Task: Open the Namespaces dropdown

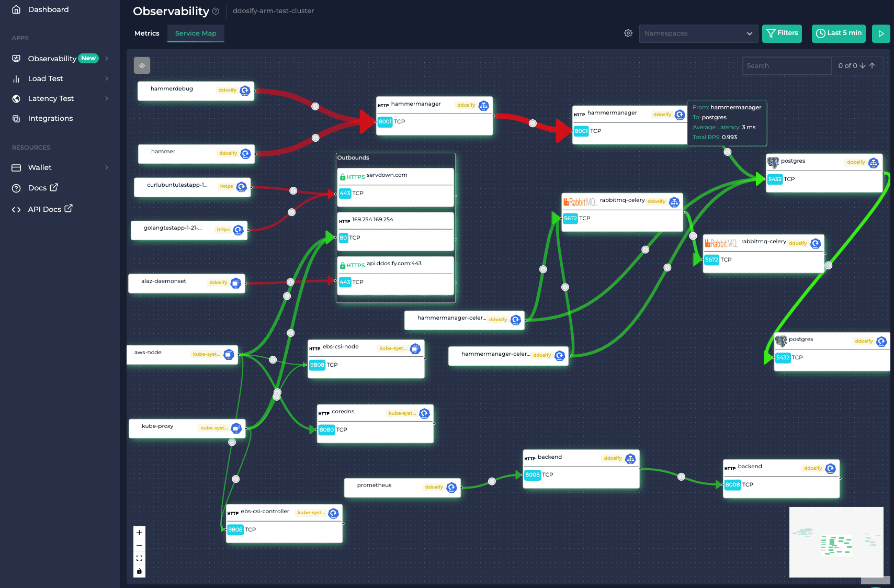Action: click(x=698, y=33)
